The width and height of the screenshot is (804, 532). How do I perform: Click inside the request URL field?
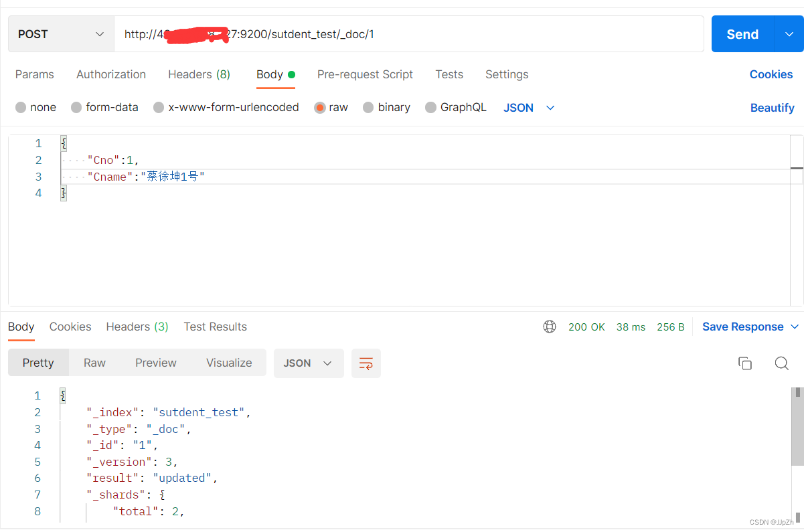point(408,34)
